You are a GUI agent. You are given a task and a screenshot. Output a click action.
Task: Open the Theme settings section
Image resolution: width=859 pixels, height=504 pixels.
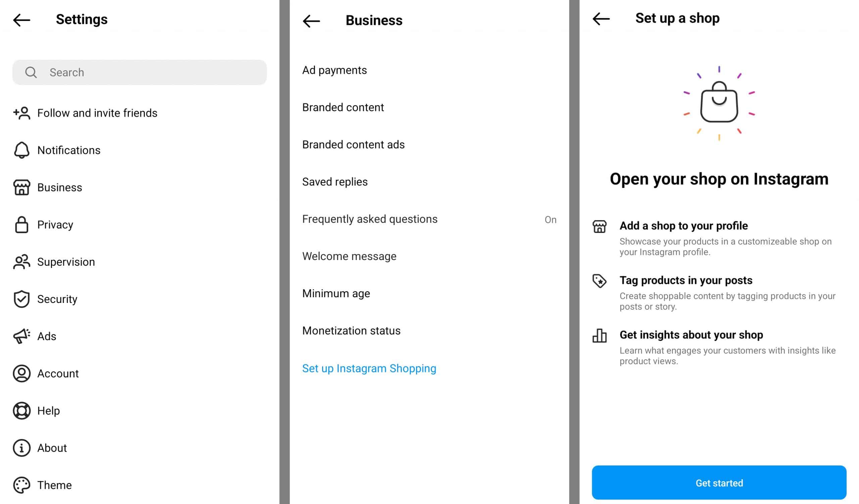tap(54, 485)
